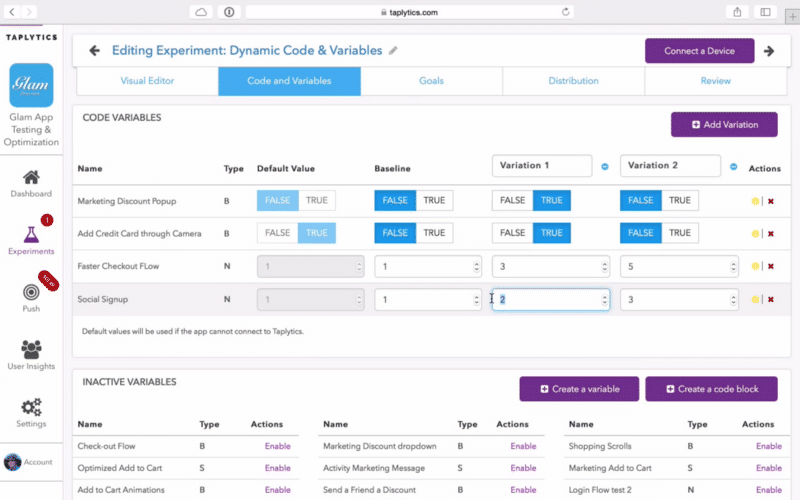Image resolution: width=800 pixels, height=500 pixels.
Task: Open User Insights people icon
Action: point(31,349)
